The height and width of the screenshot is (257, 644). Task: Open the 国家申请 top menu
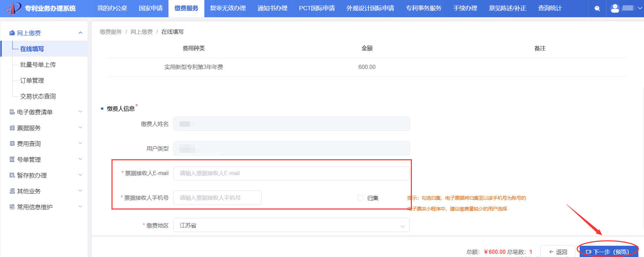[151, 8]
